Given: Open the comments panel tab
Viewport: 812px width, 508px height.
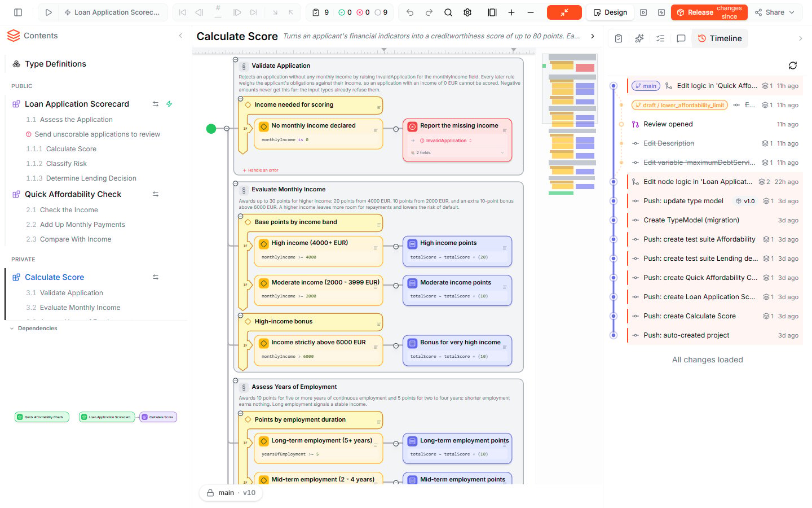Looking at the screenshot, I should coord(681,38).
